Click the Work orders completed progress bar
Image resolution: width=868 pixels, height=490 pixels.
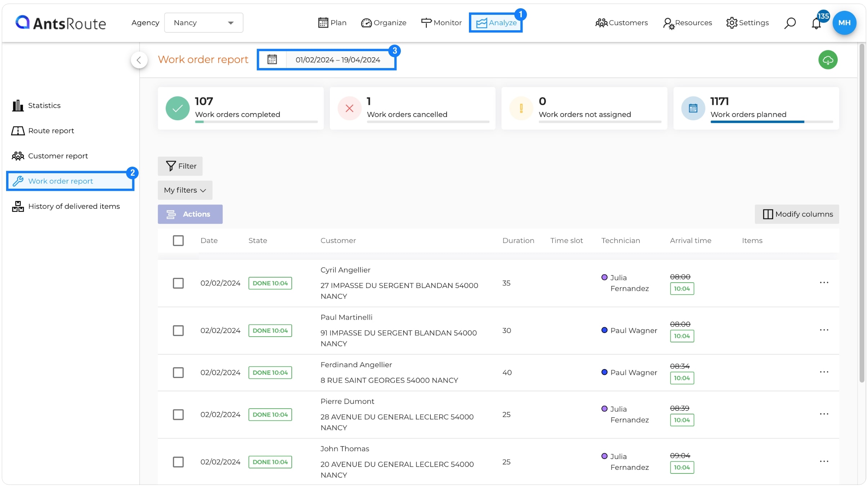[x=256, y=122]
